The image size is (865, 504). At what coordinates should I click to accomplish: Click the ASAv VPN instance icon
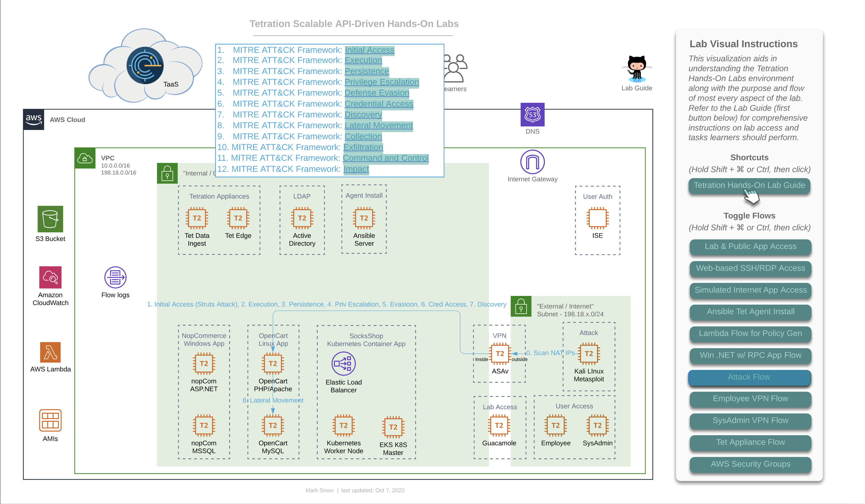(500, 354)
